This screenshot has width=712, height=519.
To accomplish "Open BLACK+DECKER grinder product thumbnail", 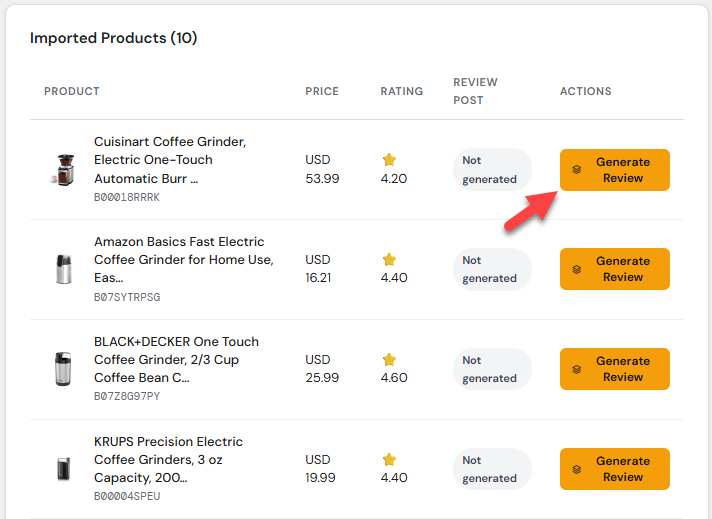I will [x=63, y=369].
